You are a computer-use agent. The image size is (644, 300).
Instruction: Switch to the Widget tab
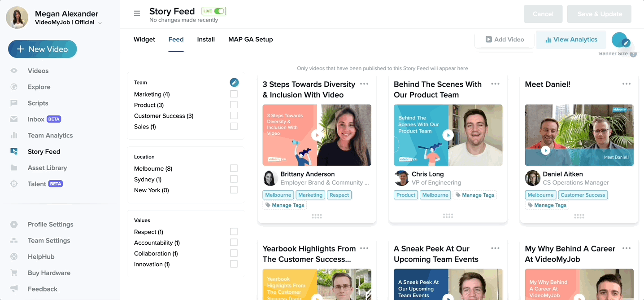click(x=144, y=40)
